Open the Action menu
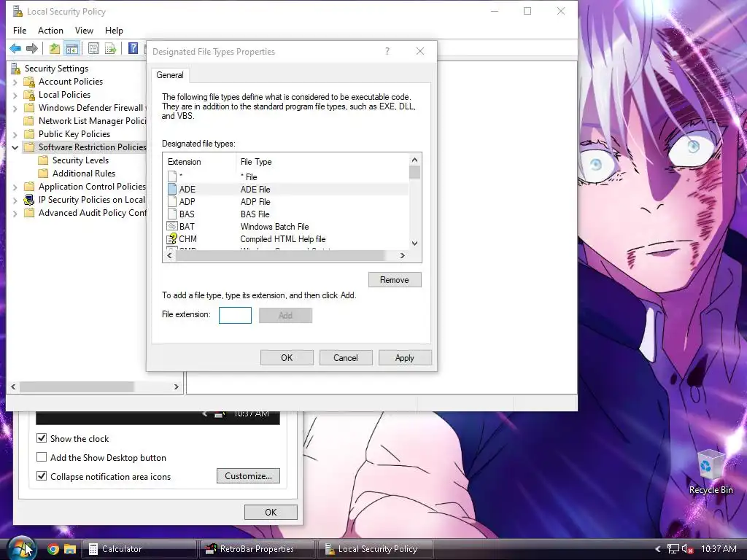The height and width of the screenshot is (560, 747). point(50,31)
